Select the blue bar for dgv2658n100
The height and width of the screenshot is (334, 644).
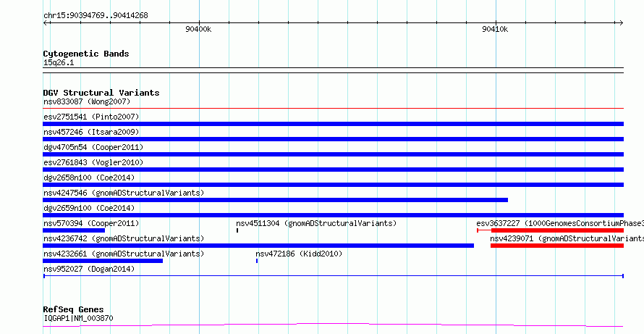(333, 185)
